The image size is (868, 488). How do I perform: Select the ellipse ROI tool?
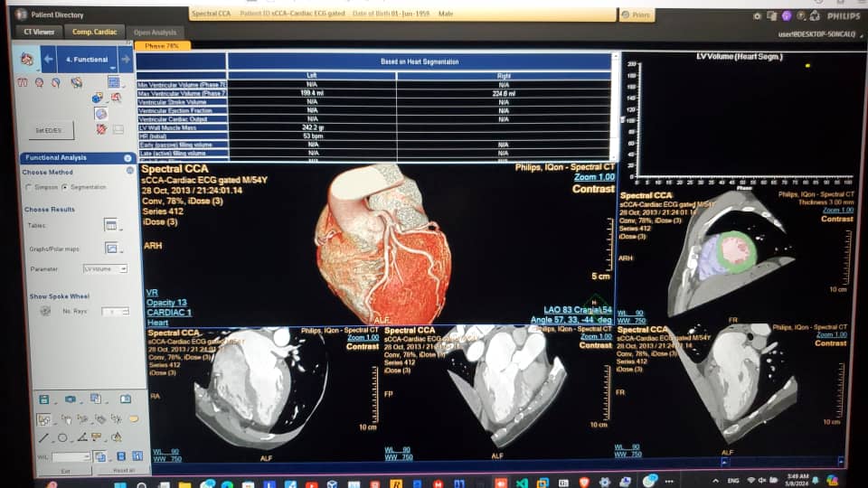click(x=62, y=438)
